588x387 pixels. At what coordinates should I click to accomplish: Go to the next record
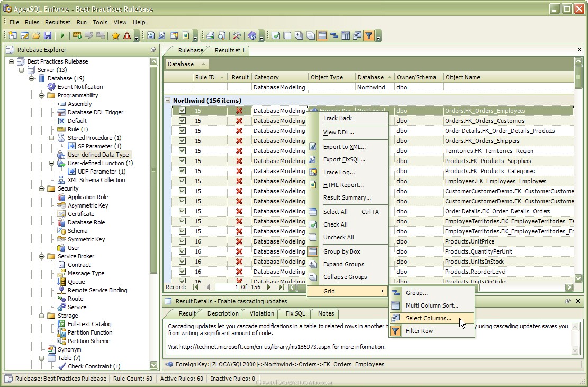pyautogui.click(x=268, y=287)
